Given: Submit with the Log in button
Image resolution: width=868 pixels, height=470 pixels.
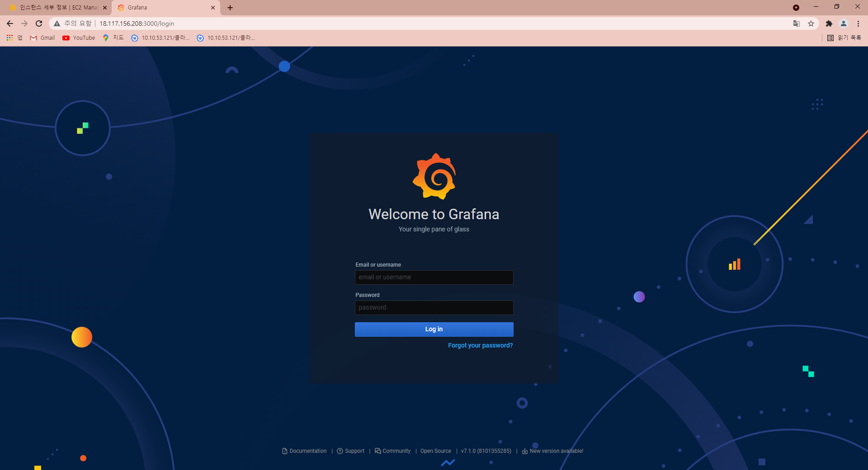Looking at the screenshot, I should (x=434, y=329).
